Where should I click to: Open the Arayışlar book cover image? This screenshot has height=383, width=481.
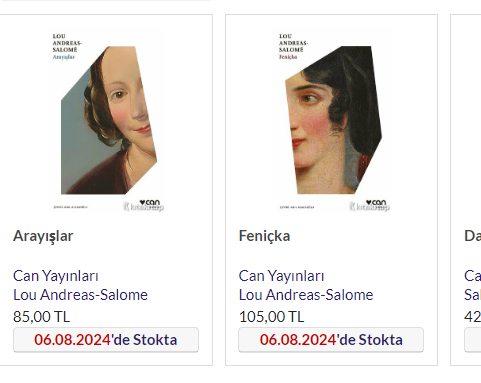pos(106,121)
